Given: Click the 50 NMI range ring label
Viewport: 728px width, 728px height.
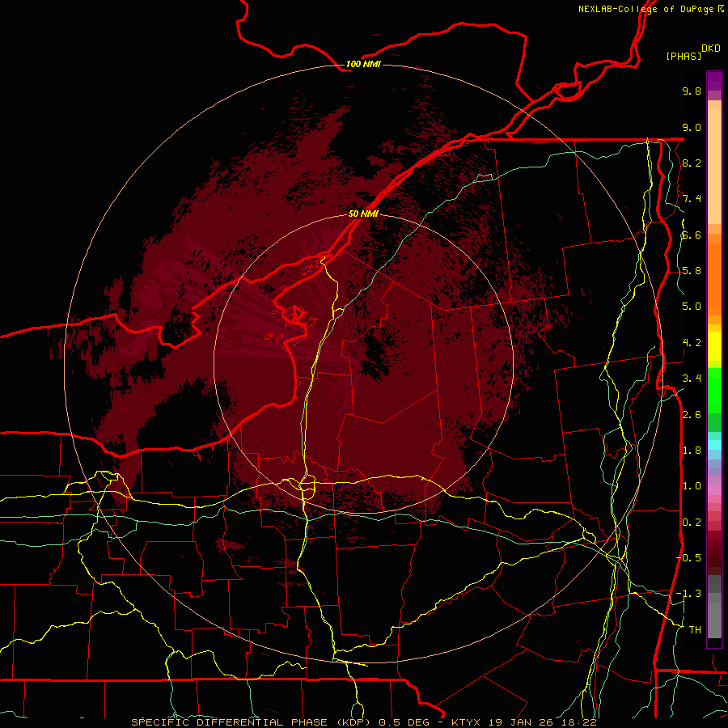Looking at the screenshot, I should (363, 214).
